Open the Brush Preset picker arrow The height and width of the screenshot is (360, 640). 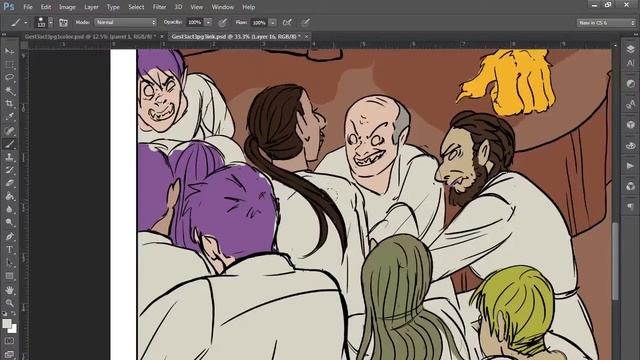tap(51, 22)
